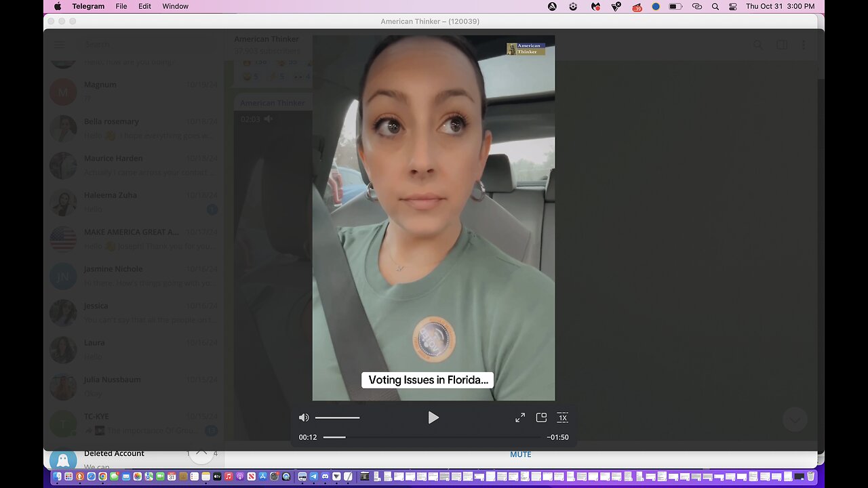Open System Preferences from the Dock
This screenshot has width=868, height=488.
[x=274, y=476]
